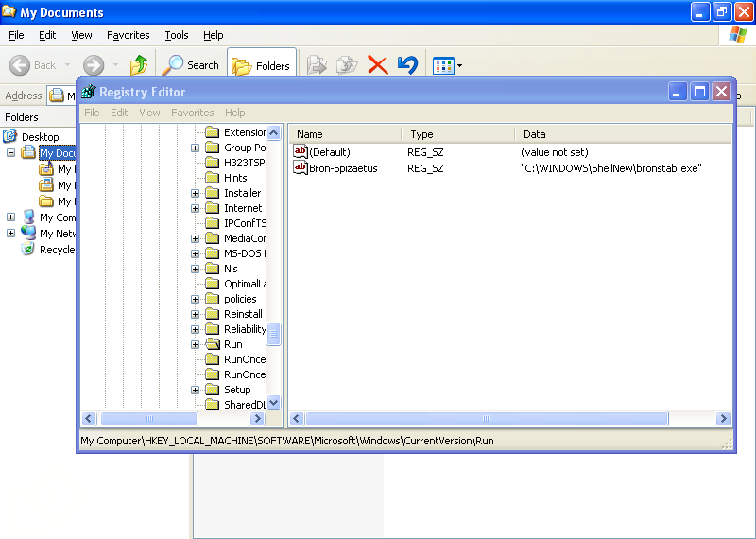Screen dimensions: 756x539
Task: Click the Move To toolbar icon
Action: [x=317, y=65]
